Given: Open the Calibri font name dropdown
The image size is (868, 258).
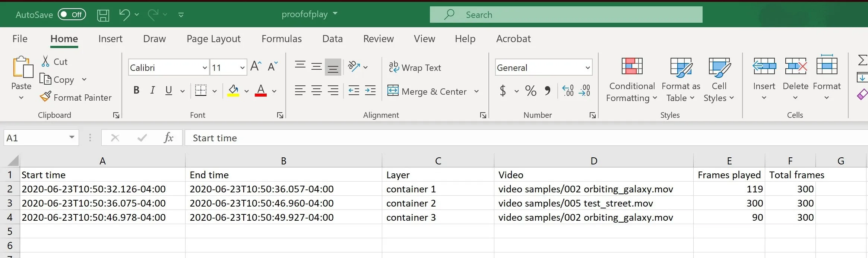Looking at the screenshot, I should [205, 67].
